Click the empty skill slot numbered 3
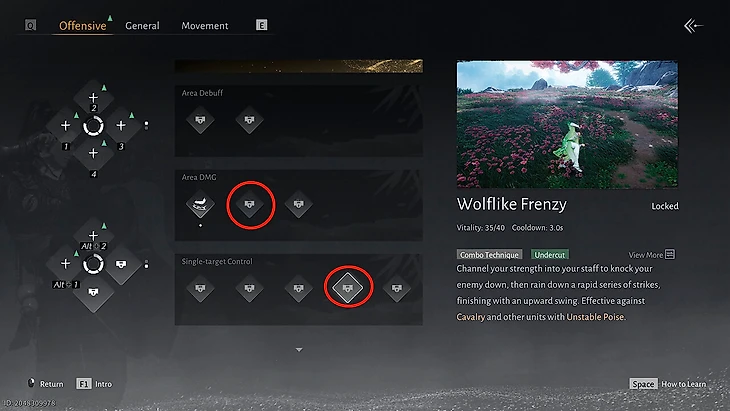This screenshot has height=411, width=730. [121, 125]
